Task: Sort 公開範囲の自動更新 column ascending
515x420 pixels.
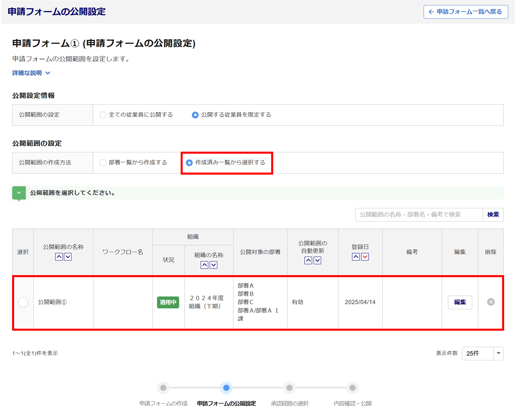Action: point(308,261)
